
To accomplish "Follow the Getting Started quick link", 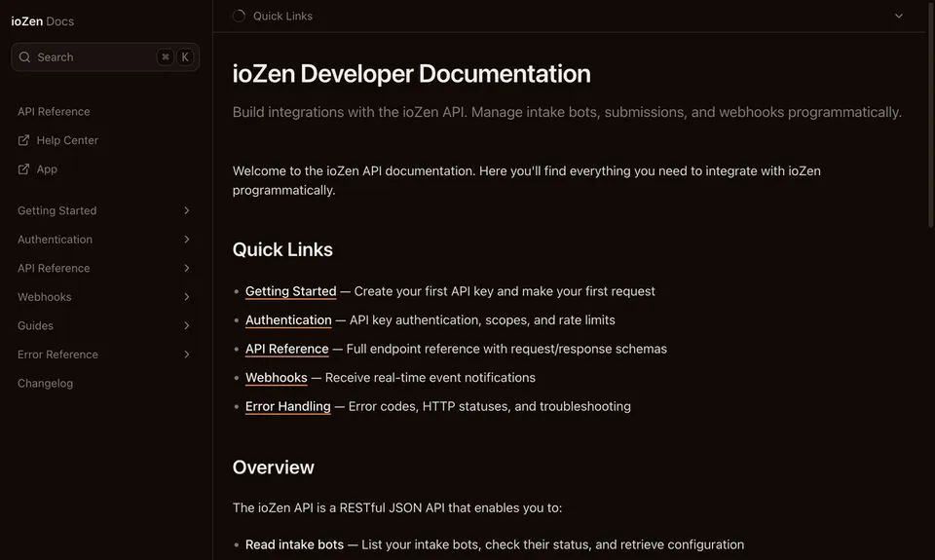I will point(291,291).
